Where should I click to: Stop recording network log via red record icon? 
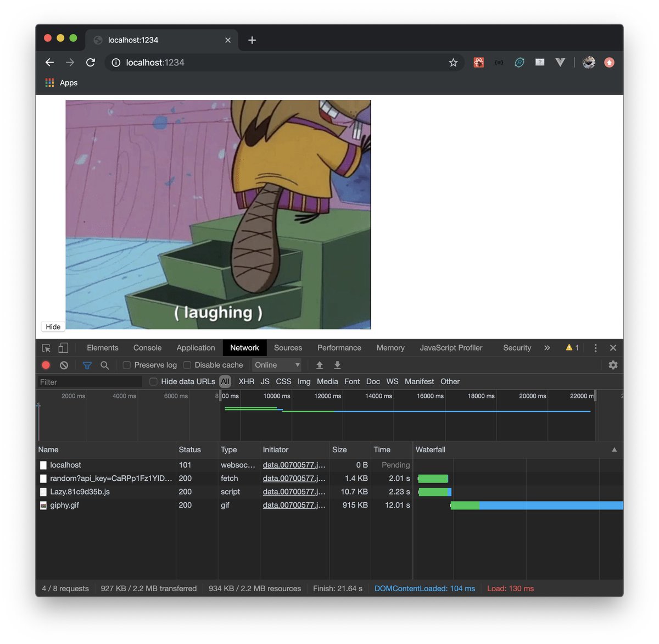[x=46, y=364]
